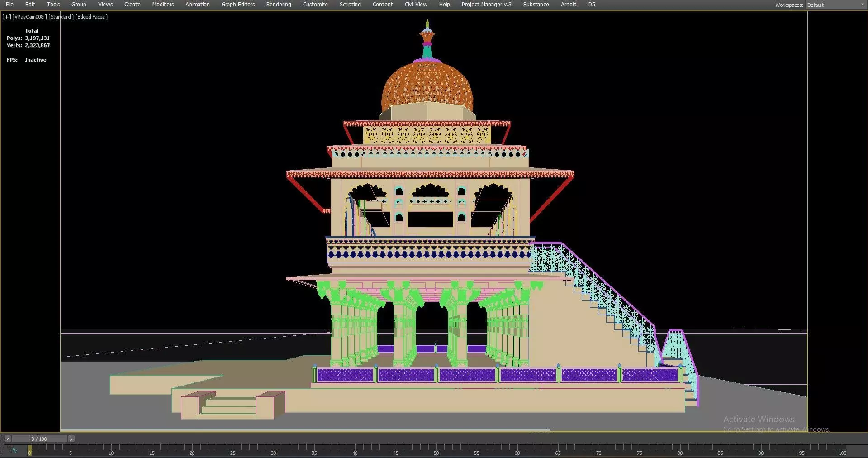Click the Total statistics heading
Screen dimensions: 868x458
pos(32,31)
